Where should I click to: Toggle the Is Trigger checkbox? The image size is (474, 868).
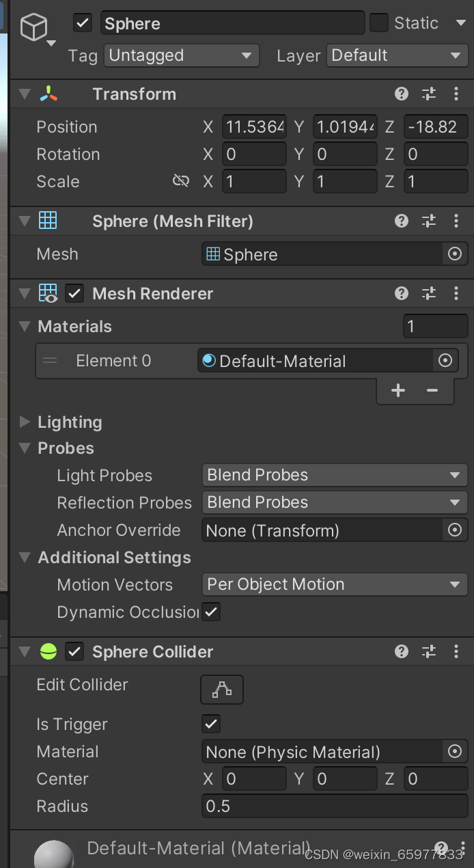click(212, 724)
